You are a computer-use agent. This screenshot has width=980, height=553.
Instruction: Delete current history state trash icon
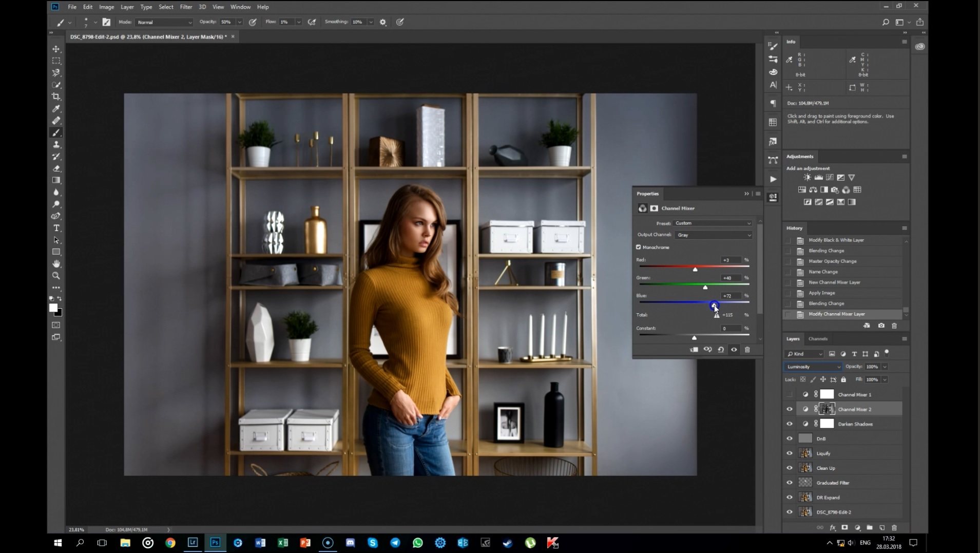(894, 326)
